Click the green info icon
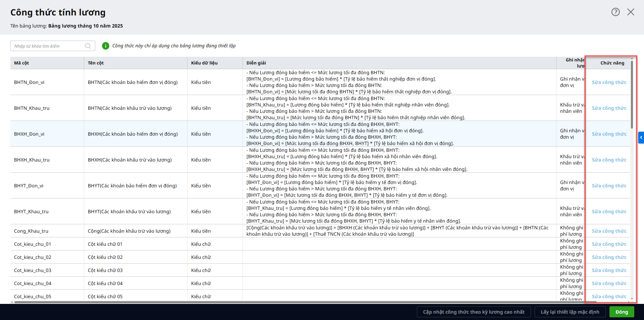The width and height of the screenshot is (644, 320). pyautogui.click(x=106, y=46)
